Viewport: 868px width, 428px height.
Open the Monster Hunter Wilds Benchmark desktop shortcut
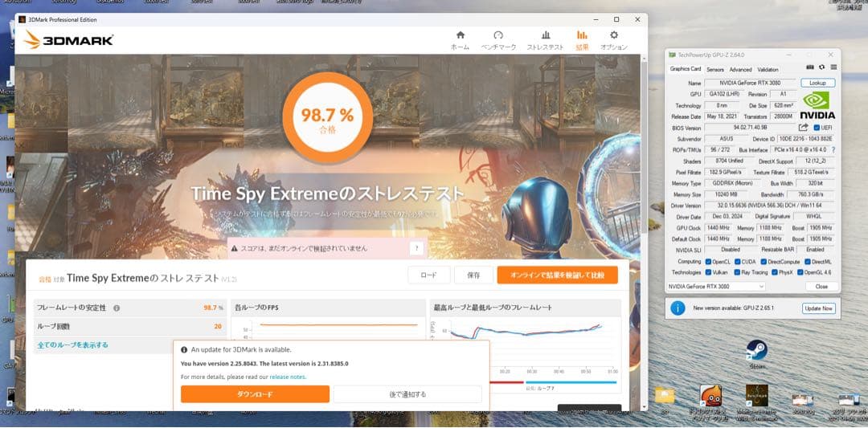coord(757,402)
